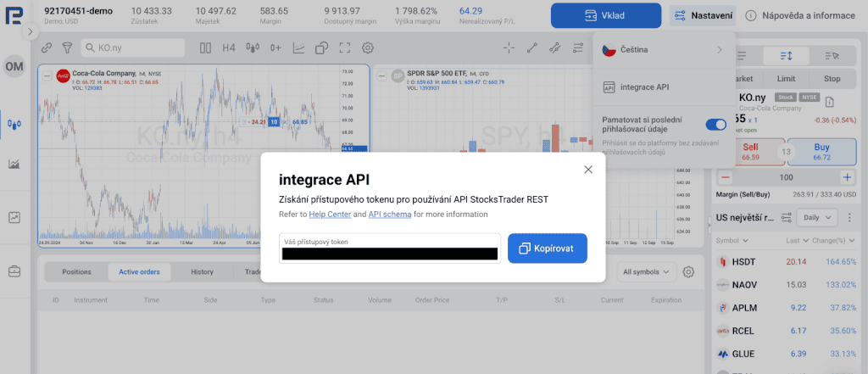This screenshot has height=374, width=868.
Task: Select the trend line drawing tool
Action: pos(532,48)
